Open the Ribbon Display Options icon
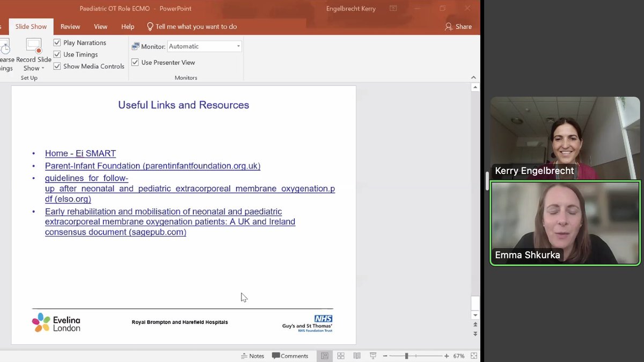Screen dimensions: 644x362 point(393,9)
